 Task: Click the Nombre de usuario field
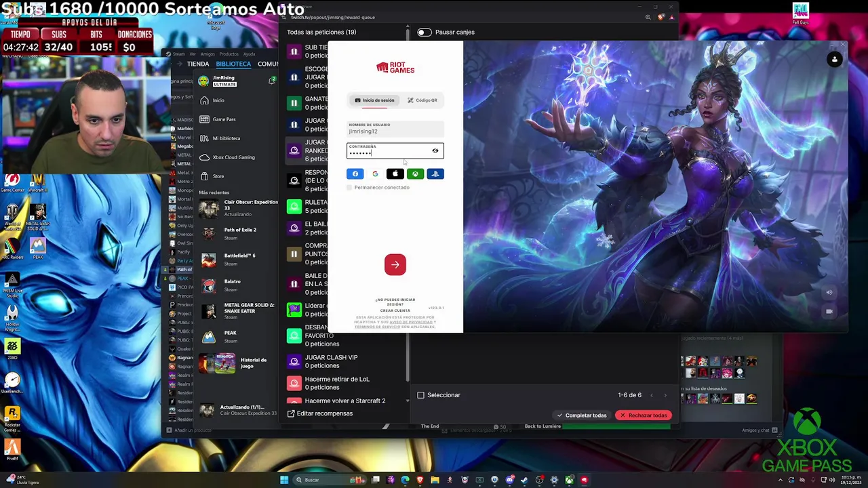pyautogui.click(x=395, y=129)
